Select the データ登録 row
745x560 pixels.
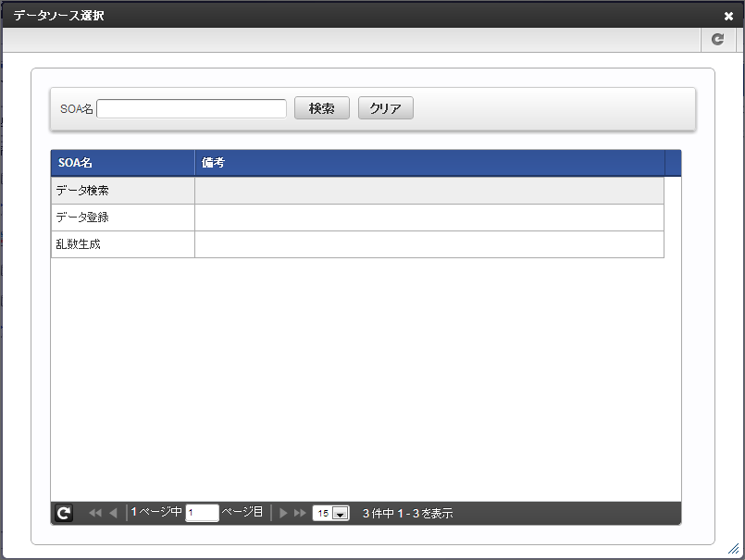coord(357,218)
